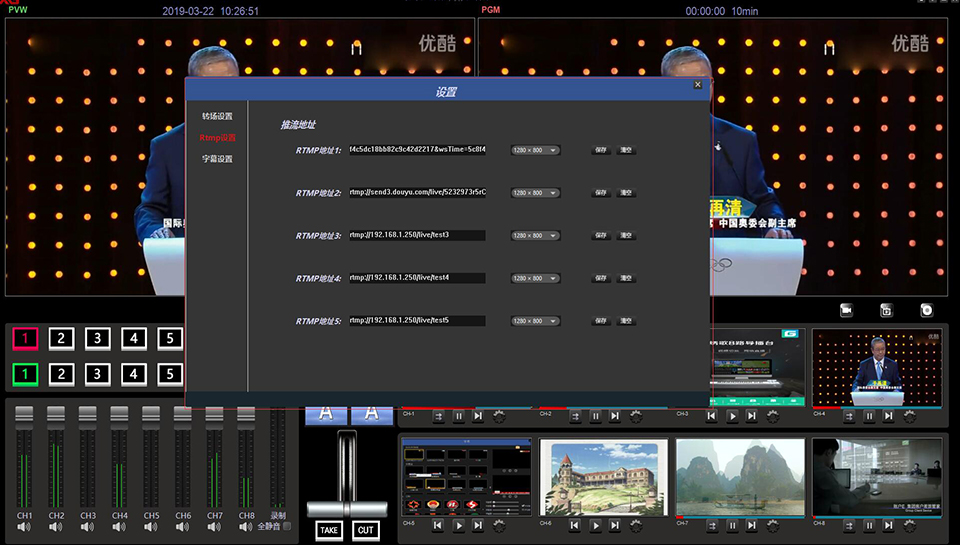The width and height of the screenshot is (960, 545).
Task: Click the CH5 speaker icon
Action: pyautogui.click(x=152, y=527)
